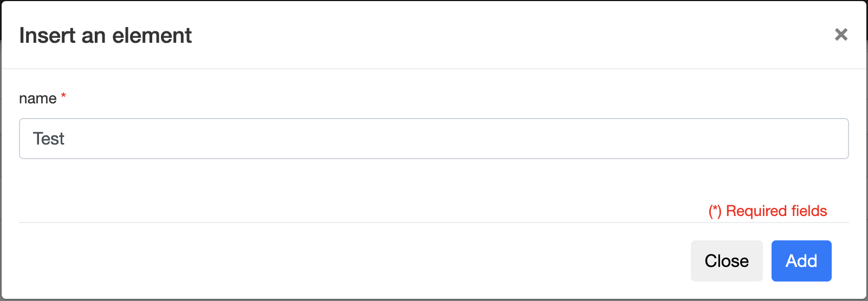Click the grey Close button

[726, 261]
